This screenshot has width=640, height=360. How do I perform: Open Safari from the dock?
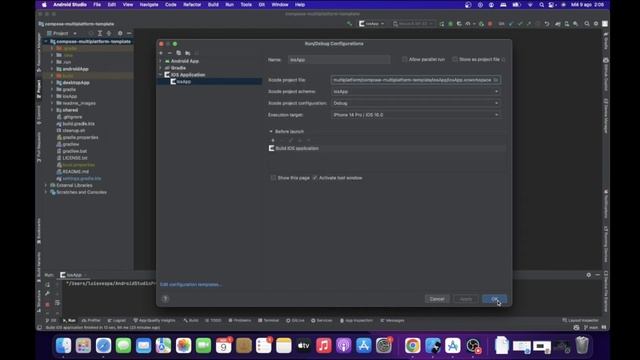coord(103,346)
